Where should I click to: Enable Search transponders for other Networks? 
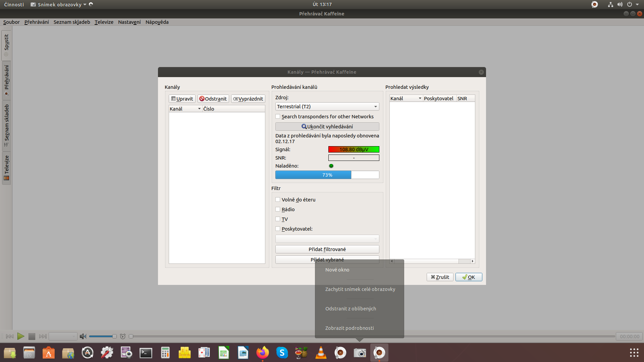point(278,117)
